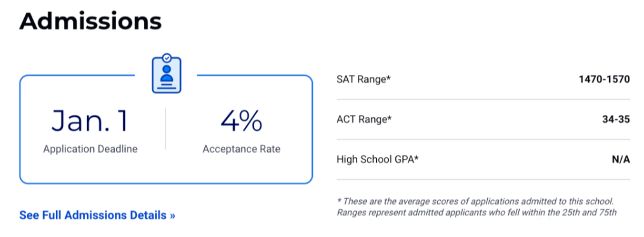The height and width of the screenshot is (237, 644).
Task: Select the Jan. 1 application deadline value
Action: click(x=90, y=121)
